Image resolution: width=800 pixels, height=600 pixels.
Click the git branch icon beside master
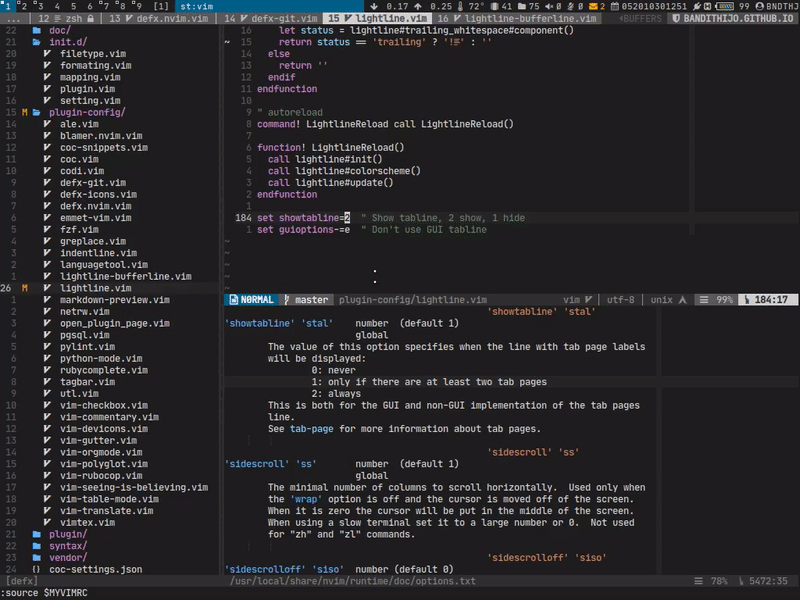tap(286, 299)
